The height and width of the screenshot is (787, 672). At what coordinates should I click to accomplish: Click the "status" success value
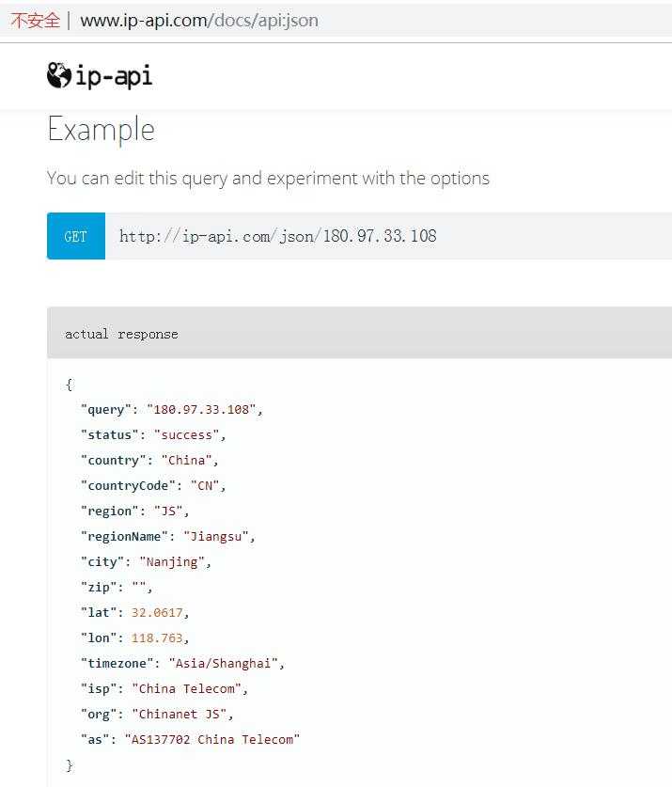(x=187, y=434)
